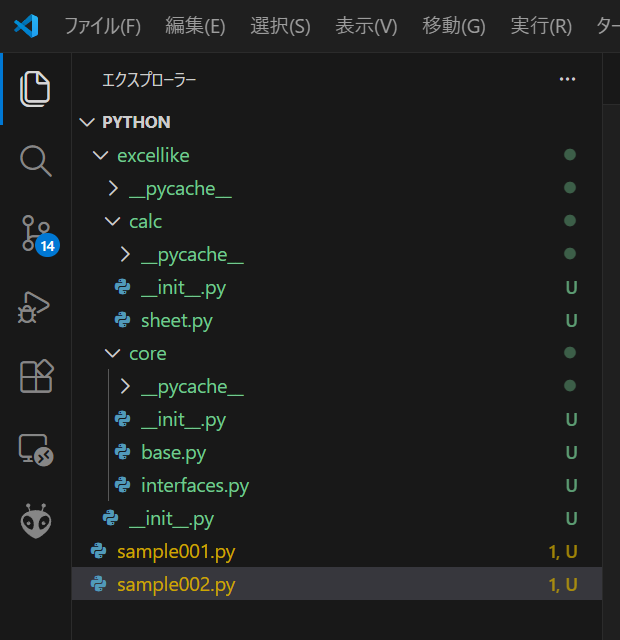
Task: Open the Explorer view in activity bar
Action: [35, 89]
